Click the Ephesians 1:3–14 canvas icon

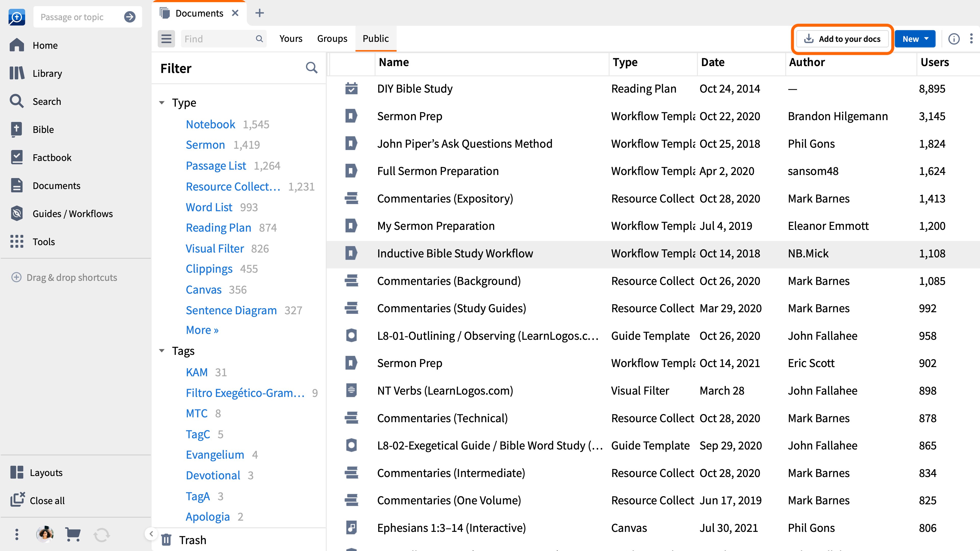pos(351,528)
